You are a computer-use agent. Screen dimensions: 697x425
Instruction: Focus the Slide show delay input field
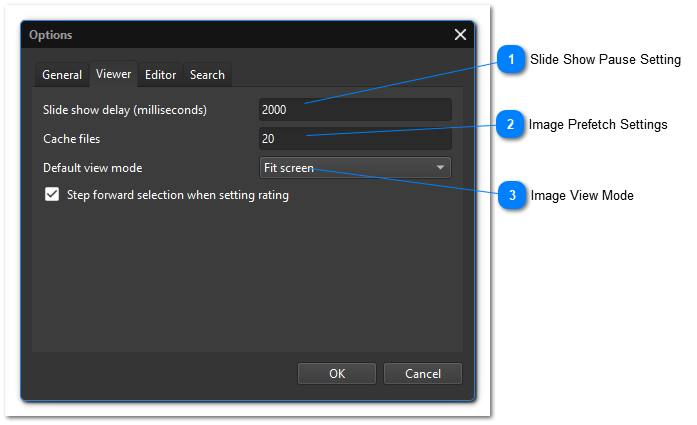[355, 110]
